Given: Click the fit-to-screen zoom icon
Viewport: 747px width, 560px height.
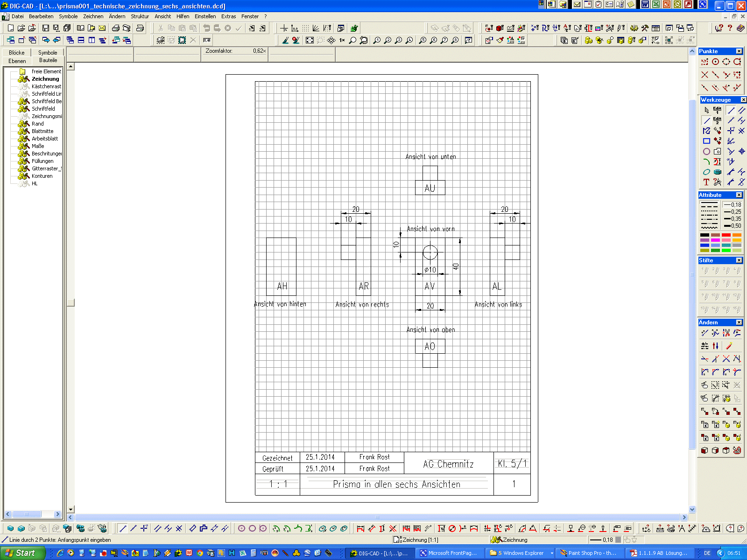Looking at the screenshot, I should coord(310,41).
